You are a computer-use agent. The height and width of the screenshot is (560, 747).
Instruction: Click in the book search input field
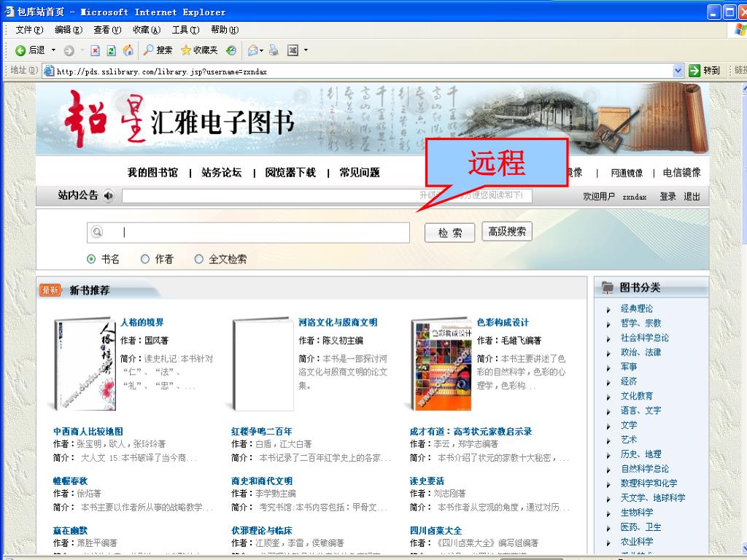coord(248,233)
